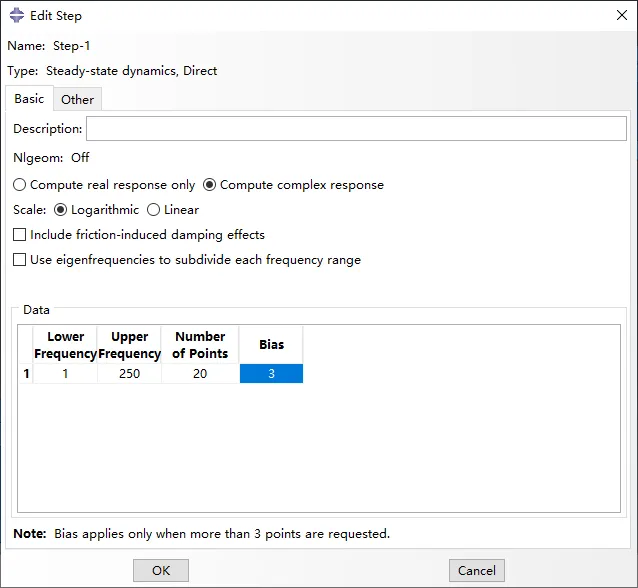Click the Description input field
Viewport: 638px width, 588px height.
click(356, 129)
